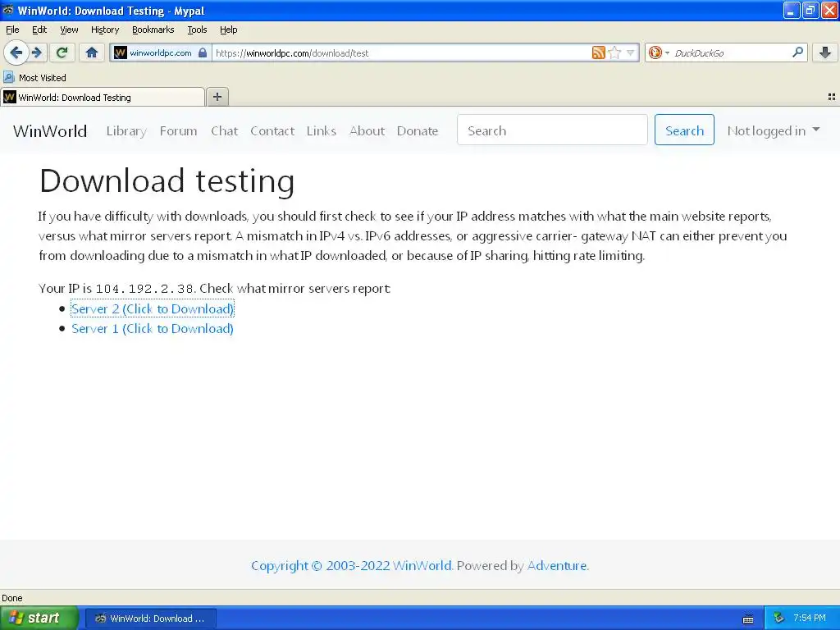The image size is (840, 630).
Task: Open the Tools menu
Action: click(x=197, y=30)
